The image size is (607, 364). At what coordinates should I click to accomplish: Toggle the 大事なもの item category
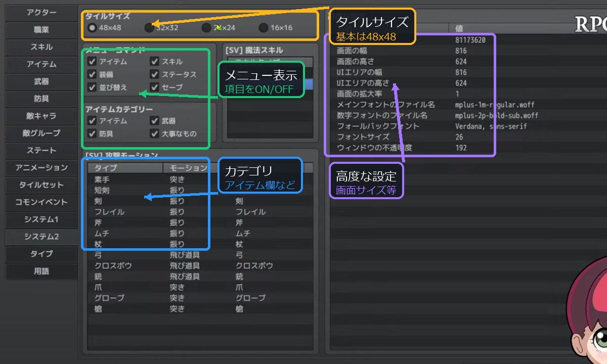155,133
